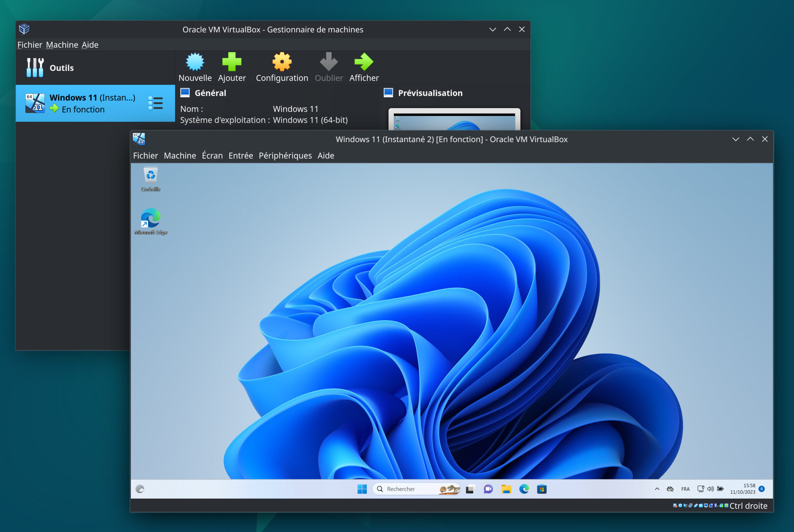Open the notifications badge showing 6

(762, 489)
